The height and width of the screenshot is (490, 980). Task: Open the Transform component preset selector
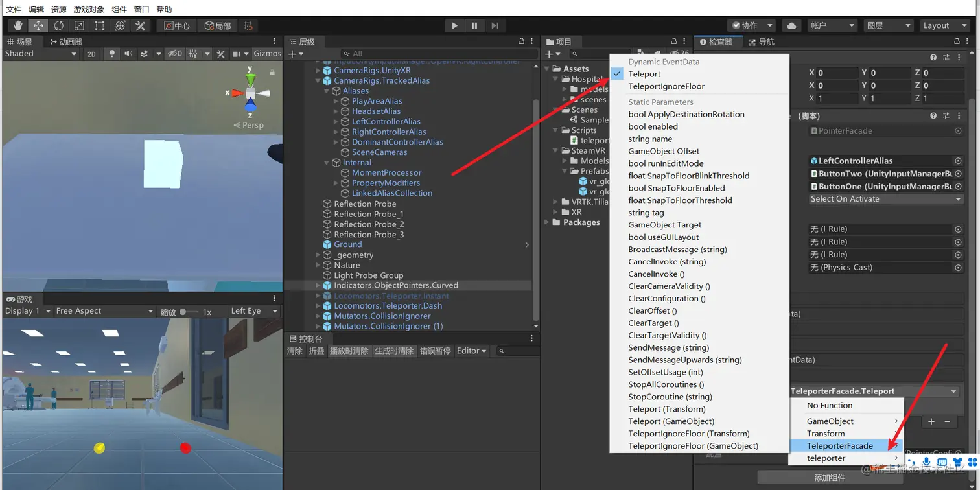[x=946, y=58]
